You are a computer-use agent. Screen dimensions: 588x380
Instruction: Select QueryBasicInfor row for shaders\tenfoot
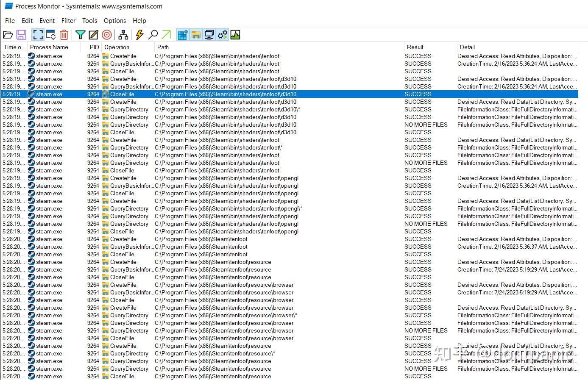click(290, 64)
